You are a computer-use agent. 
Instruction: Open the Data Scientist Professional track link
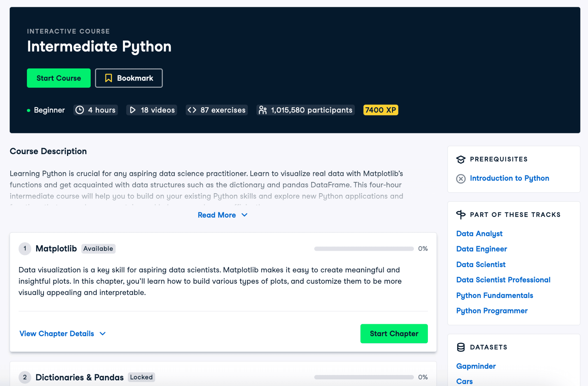(503, 280)
